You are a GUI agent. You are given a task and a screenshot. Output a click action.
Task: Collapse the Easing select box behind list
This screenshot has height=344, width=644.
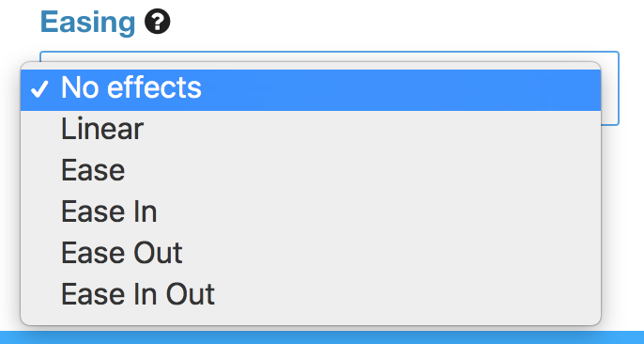610,88
